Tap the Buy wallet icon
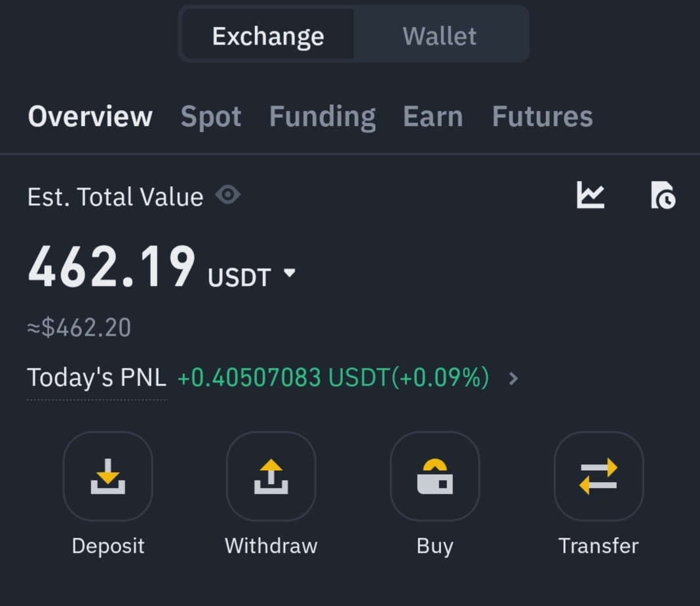The image size is (700, 606). [435, 476]
